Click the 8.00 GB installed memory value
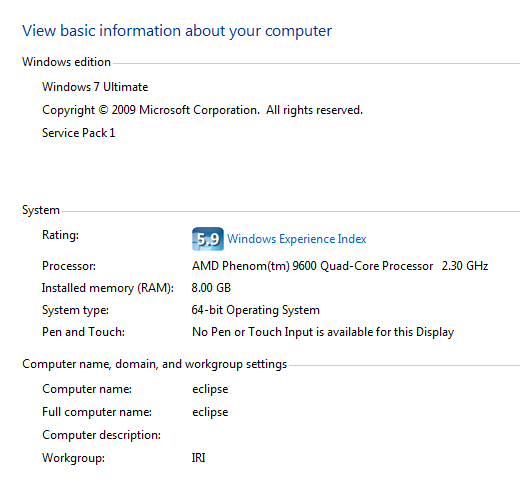Viewport: 520px width, 479px height. click(211, 288)
